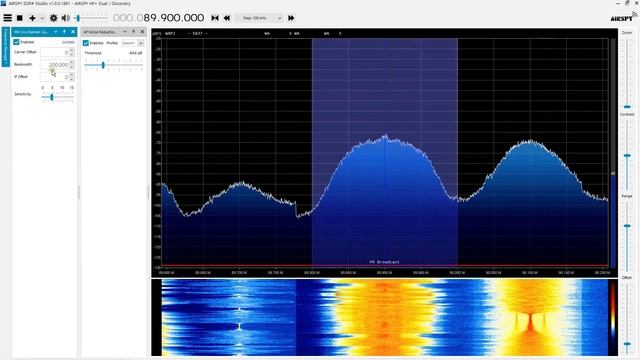640x360 pixels.
Task: Click the plus new slice icon
Action: pyautogui.click(x=32, y=18)
